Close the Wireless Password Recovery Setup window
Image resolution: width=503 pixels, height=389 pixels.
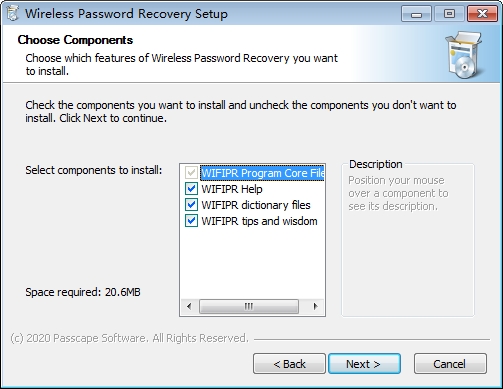point(482,14)
